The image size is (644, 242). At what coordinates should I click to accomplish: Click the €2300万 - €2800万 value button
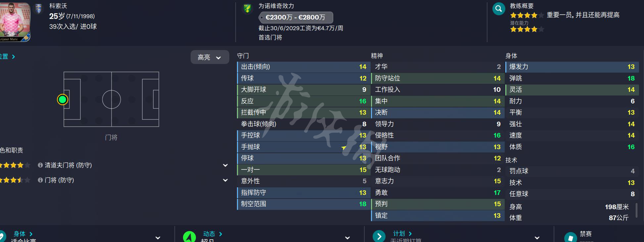coord(296,17)
